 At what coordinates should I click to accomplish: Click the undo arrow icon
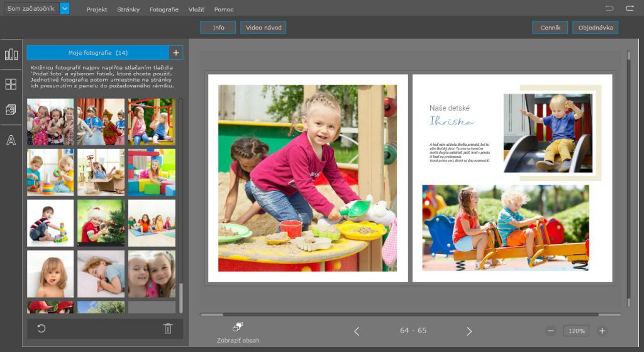(609, 8)
